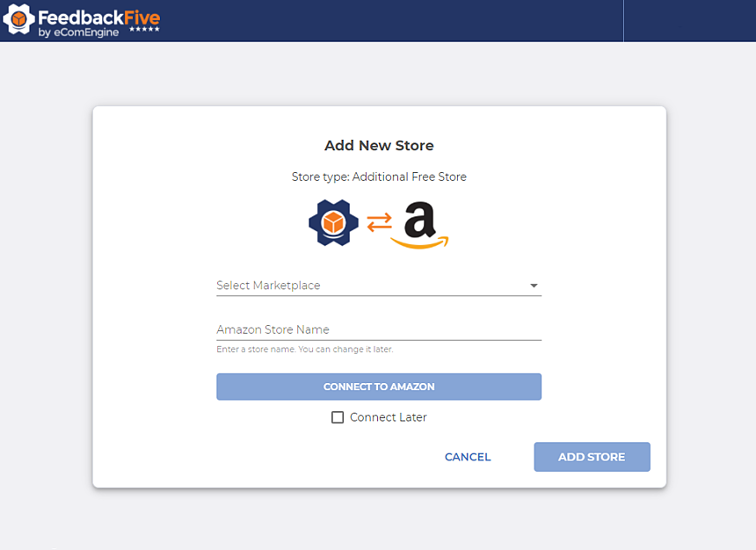Click the "Connect Later" label text

click(388, 417)
